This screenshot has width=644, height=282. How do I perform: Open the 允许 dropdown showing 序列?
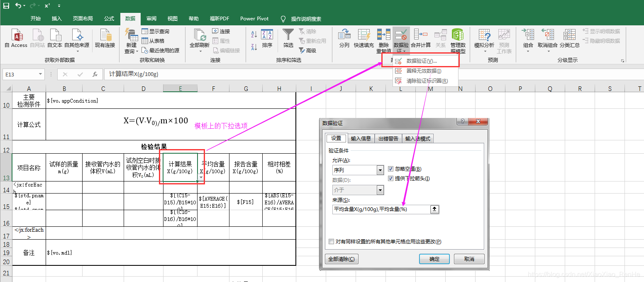pos(380,170)
